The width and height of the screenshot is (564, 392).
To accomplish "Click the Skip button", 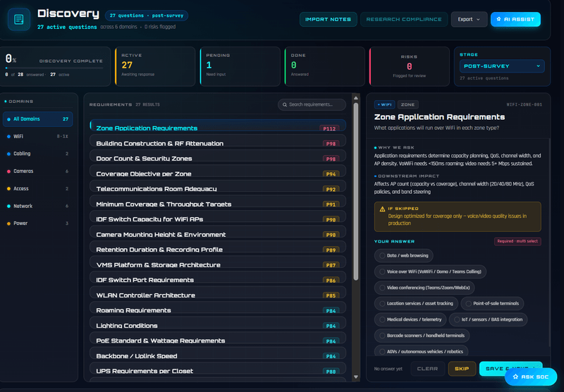I will tap(462, 369).
